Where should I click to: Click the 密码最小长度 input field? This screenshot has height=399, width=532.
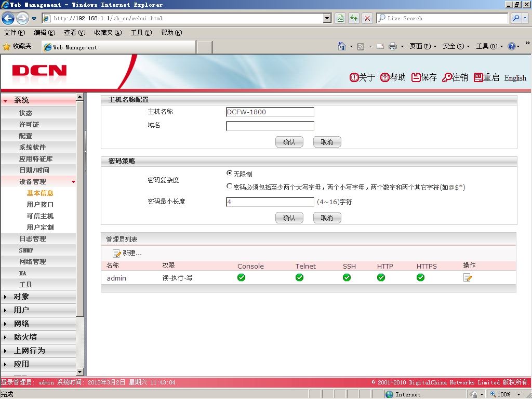click(270, 202)
